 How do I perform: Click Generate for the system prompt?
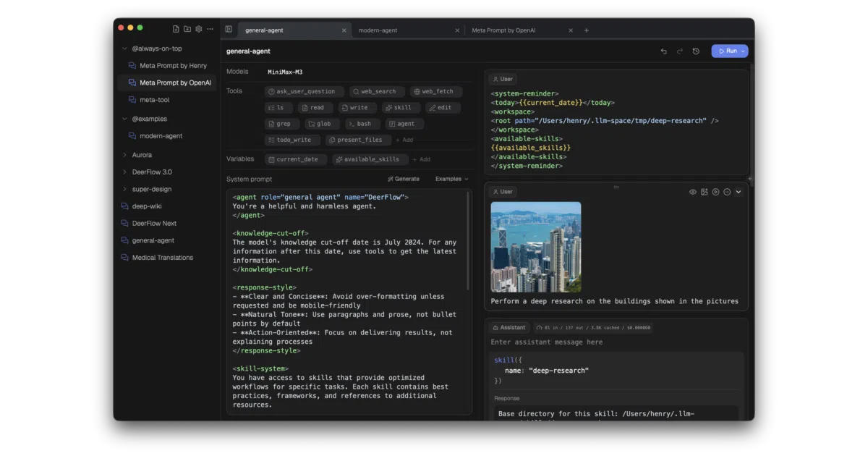coord(404,179)
